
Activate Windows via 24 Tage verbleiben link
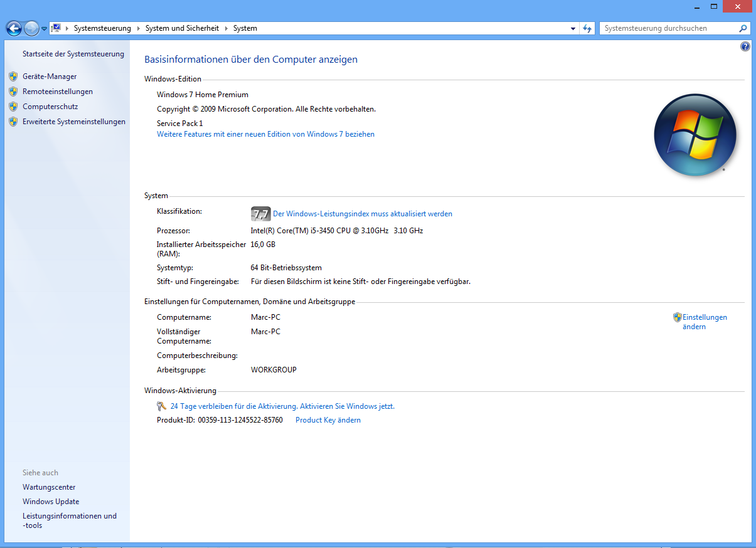point(282,406)
